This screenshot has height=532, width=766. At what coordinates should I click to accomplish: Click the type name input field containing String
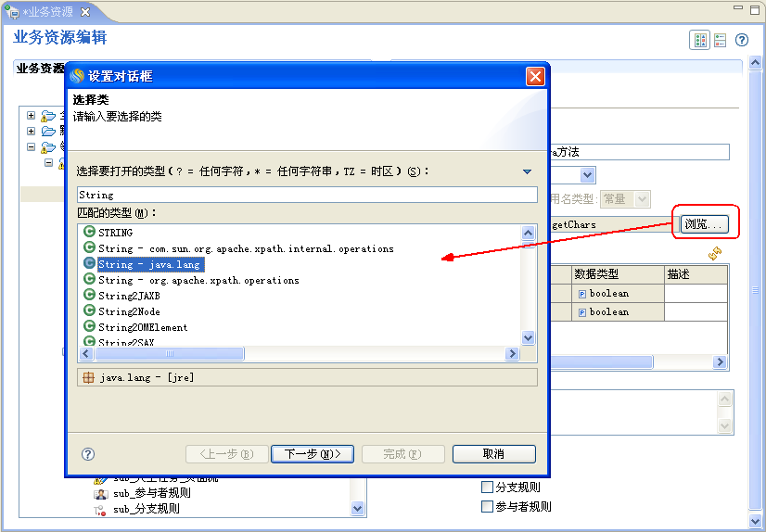(x=306, y=195)
